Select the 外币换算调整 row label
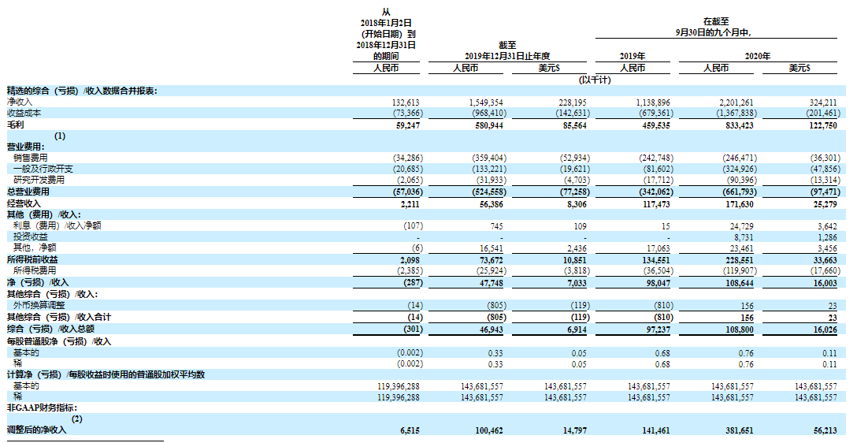Screen dimensions: 868x443 (39, 304)
